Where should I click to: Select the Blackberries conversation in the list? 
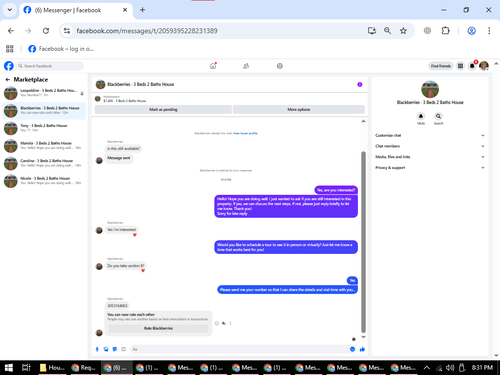coord(44,111)
